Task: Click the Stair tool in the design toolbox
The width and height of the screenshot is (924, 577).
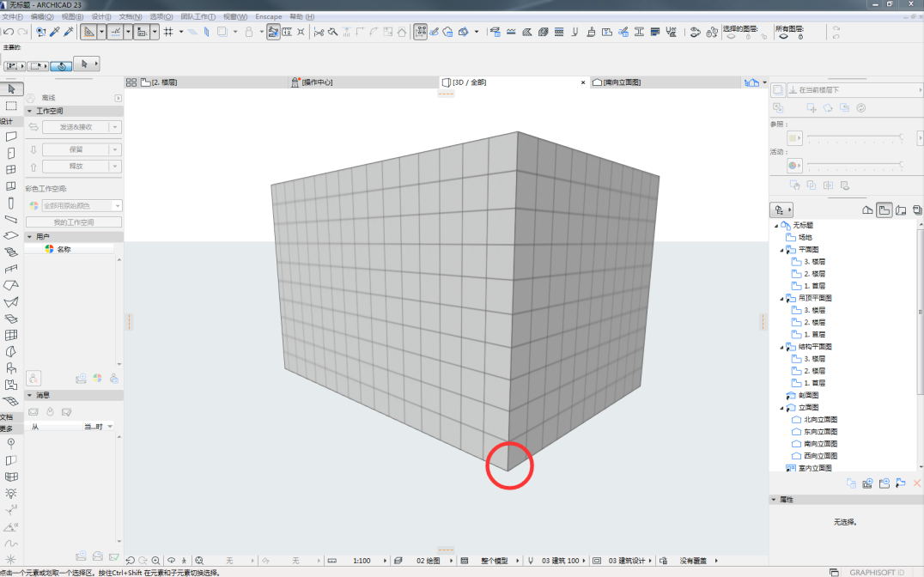Action: pyautogui.click(x=10, y=252)
